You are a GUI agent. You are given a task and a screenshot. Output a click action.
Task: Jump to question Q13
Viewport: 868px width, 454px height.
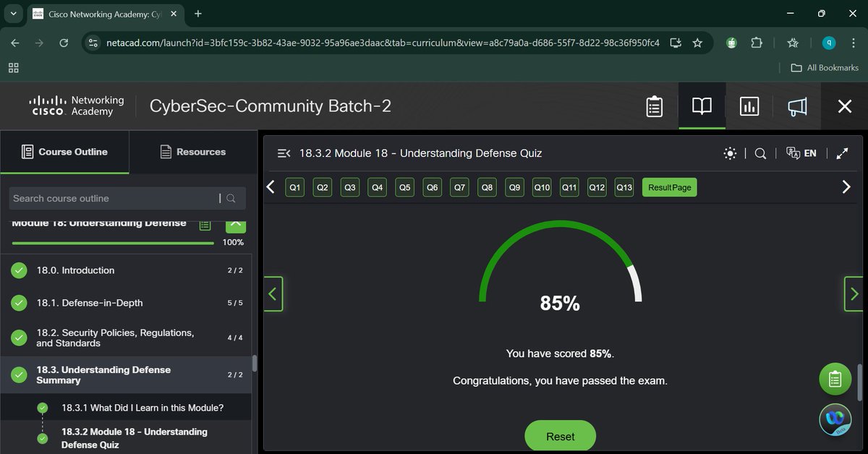(x=624, y=187)
